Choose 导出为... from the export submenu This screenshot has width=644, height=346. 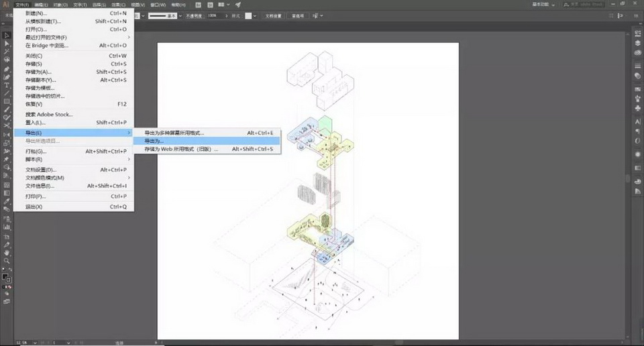click(154, 141)
